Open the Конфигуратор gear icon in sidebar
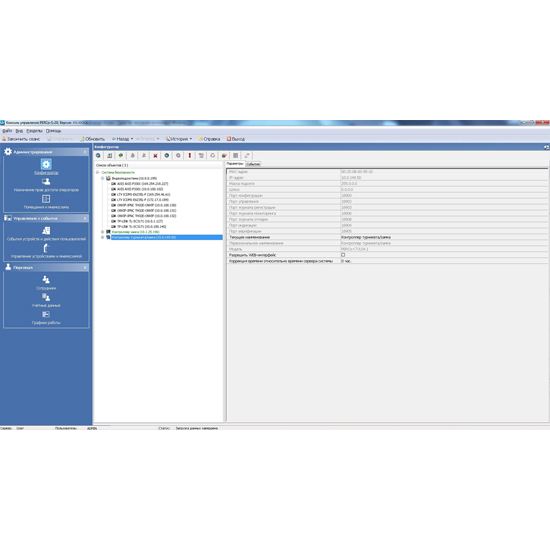Screen dimensions: 550x550 (x=46, y=164)
